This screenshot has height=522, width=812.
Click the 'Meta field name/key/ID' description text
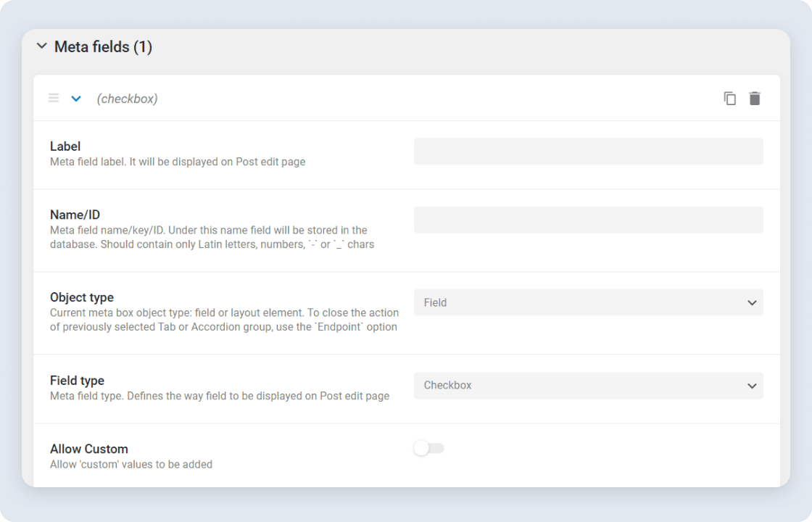tap(212, 237)
